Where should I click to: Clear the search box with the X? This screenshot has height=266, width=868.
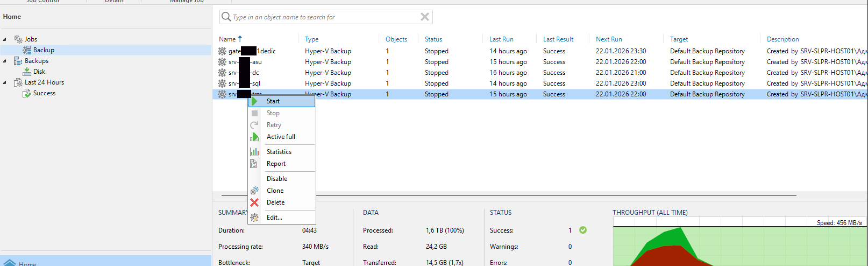point(425,17)
